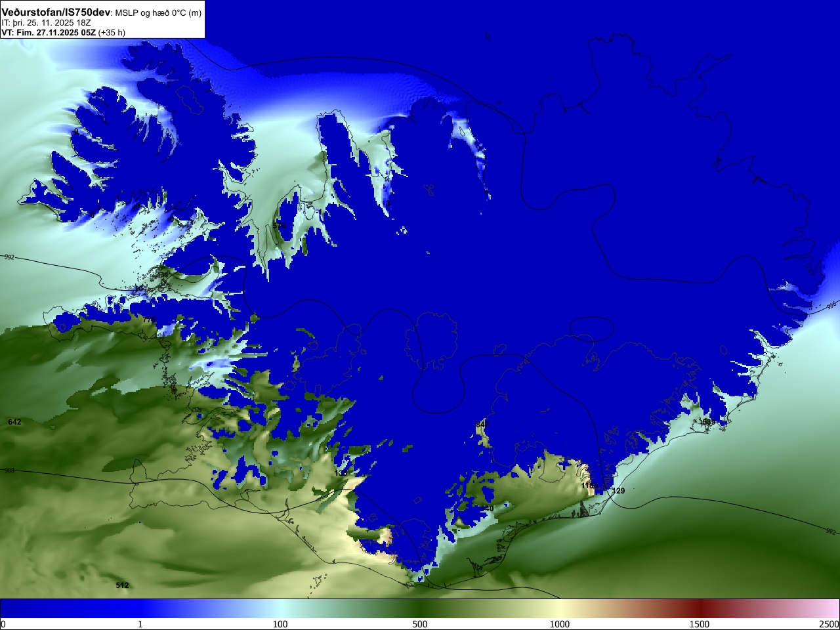Click the '500' tick label on the color scale
Screen dimensions: 840x630
(x=420, y=624)
